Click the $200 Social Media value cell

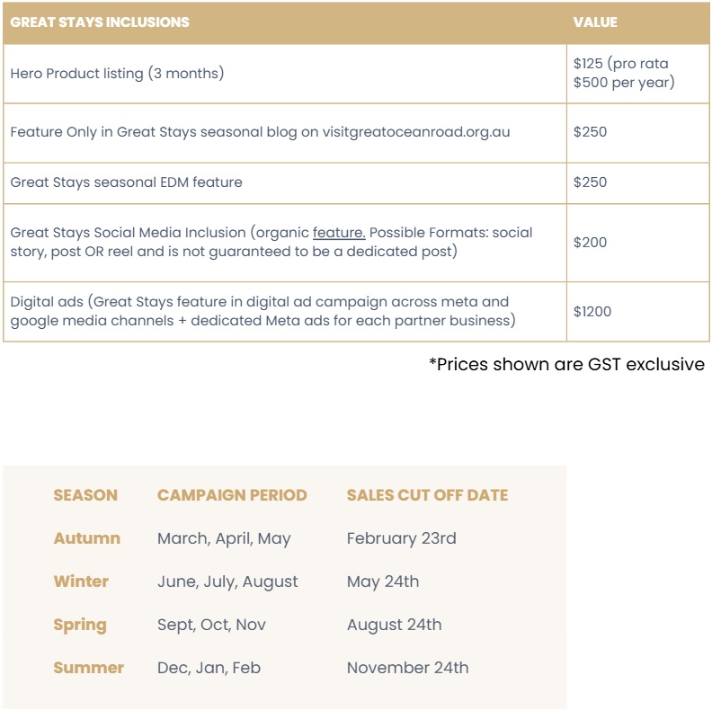590,243
